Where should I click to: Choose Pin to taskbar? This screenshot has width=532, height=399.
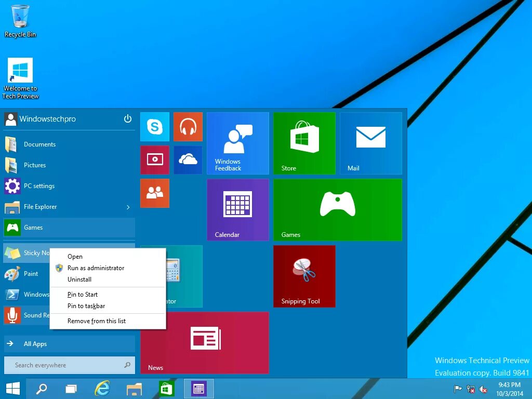108,306
